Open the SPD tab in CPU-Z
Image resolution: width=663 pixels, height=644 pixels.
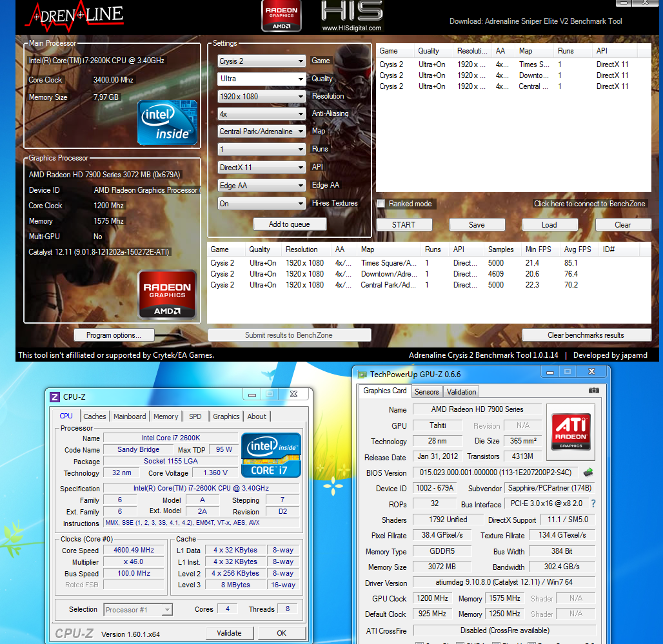[x=195, y=416]
